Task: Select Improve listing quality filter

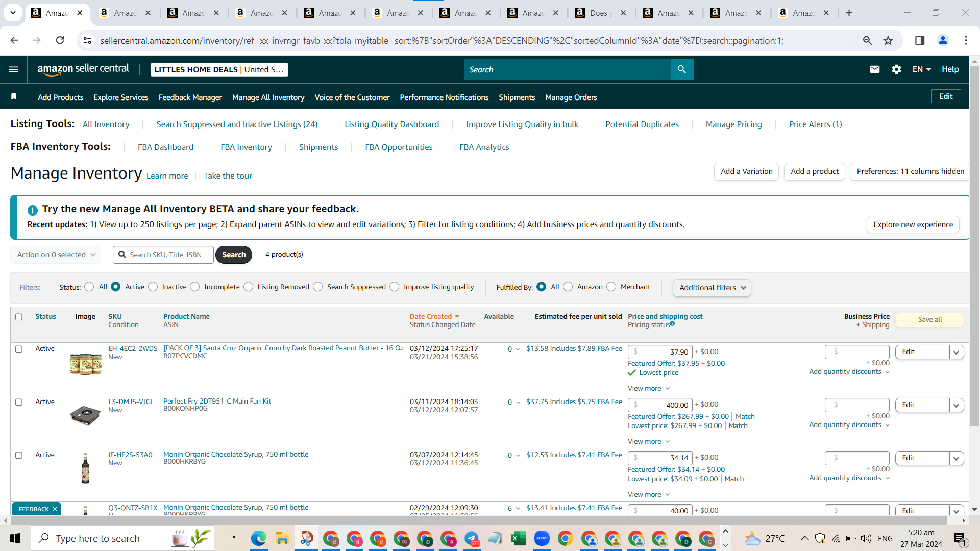Action: 395,287
